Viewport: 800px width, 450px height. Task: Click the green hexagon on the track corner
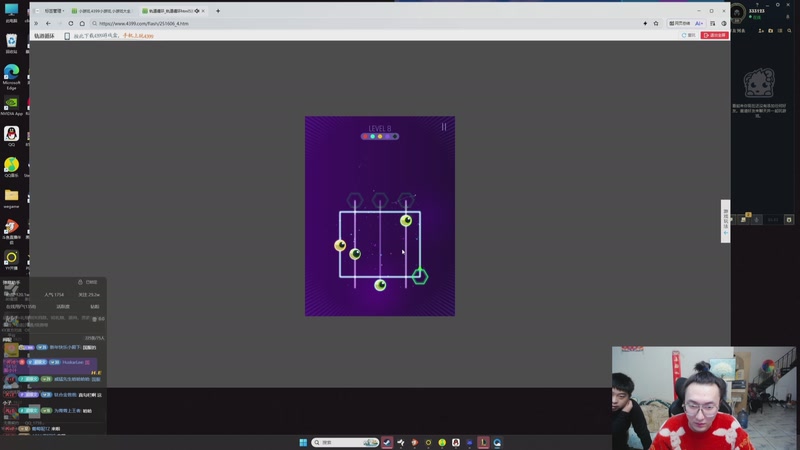pyautogui.click(x=419, y=277)
